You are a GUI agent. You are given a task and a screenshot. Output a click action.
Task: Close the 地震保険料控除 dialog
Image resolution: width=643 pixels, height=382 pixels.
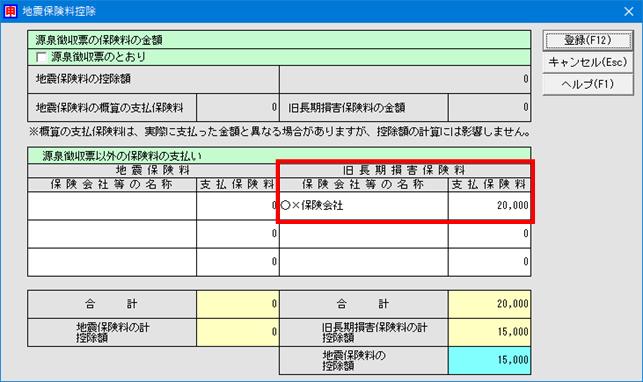pyautogui.click(x=629, y=11)
